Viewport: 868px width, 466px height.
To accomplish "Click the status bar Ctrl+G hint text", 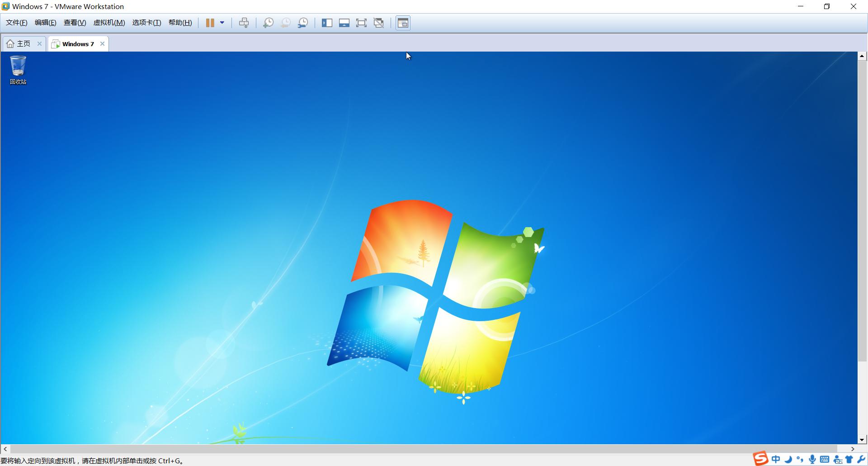I will [x=92, y=461].
